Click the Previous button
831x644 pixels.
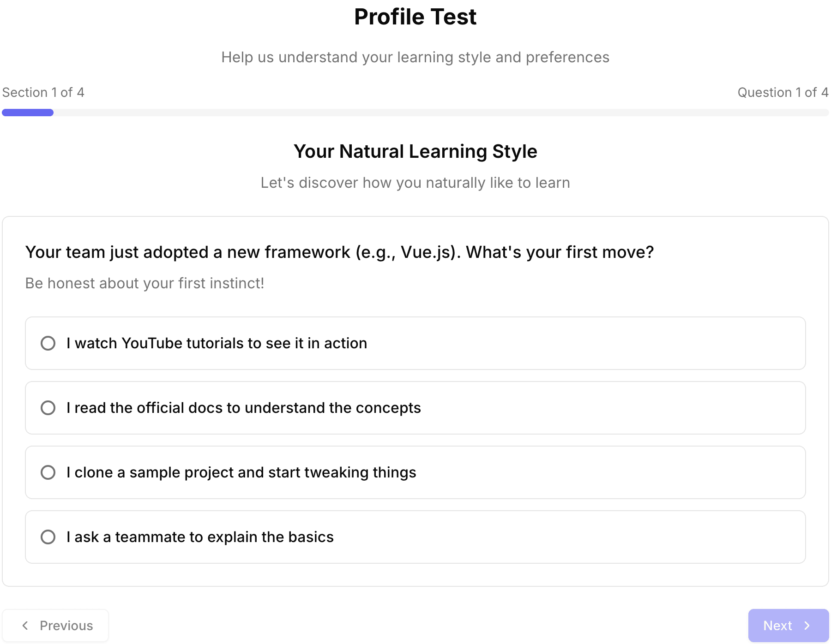(x=56, y=625)
